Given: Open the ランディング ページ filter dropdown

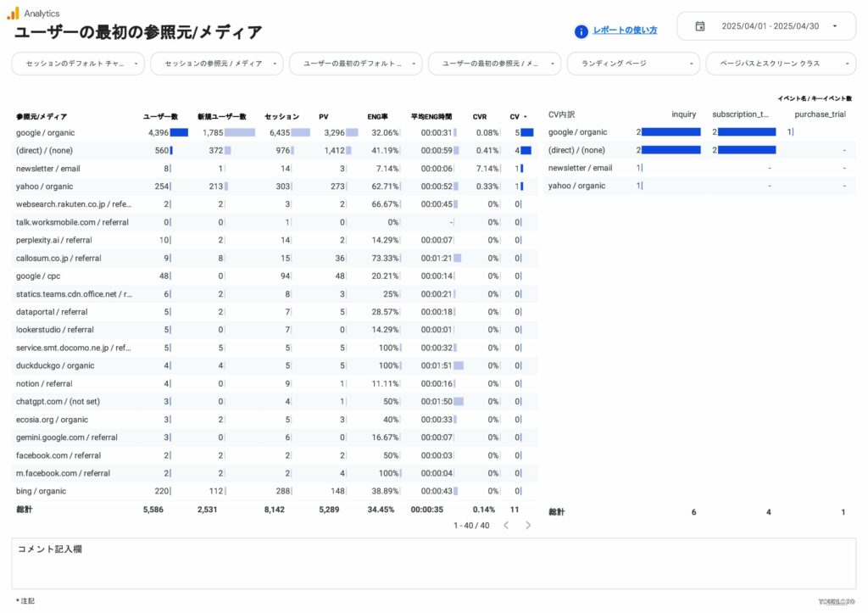Looking at the screenshot, I should [634, 64].
